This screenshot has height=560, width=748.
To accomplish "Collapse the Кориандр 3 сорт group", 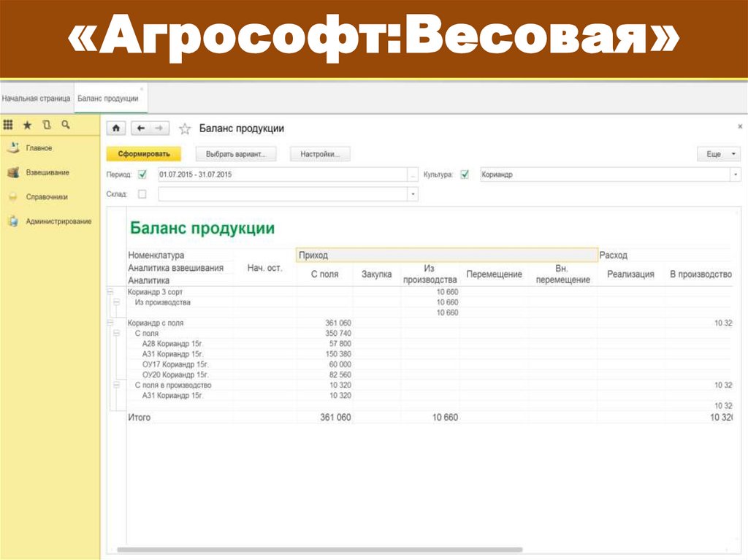I will [110, 291].
